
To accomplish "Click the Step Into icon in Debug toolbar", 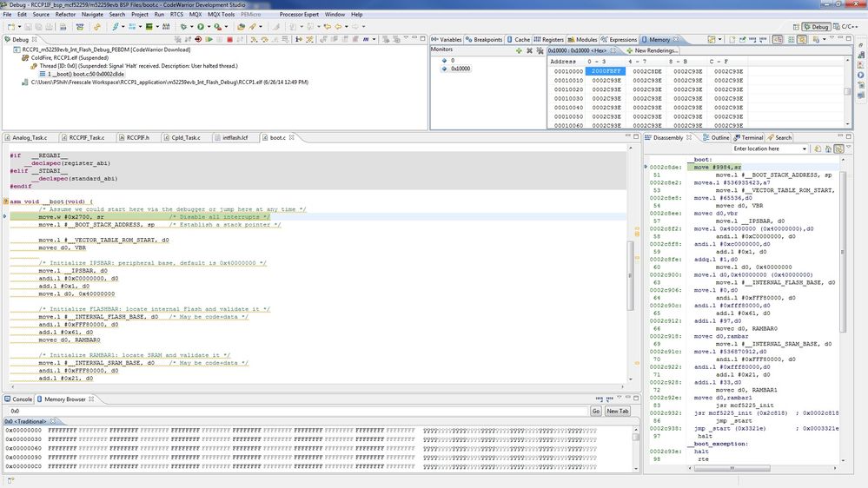I will pos(254,39).
